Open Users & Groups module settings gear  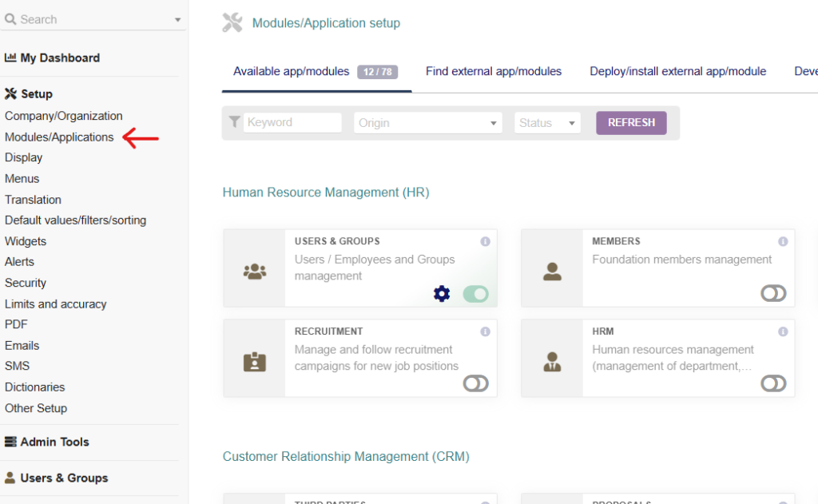point(442,294)
